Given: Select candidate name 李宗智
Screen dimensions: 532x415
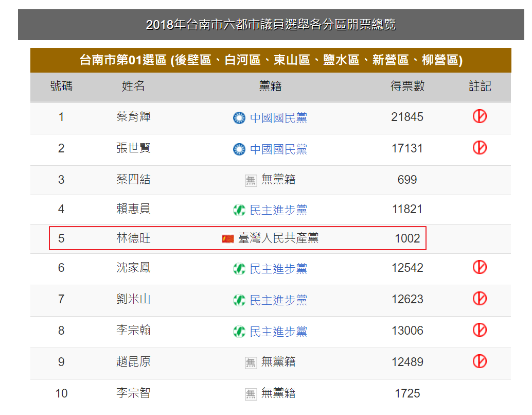Looking at the screenshot, I should point(133,393).
